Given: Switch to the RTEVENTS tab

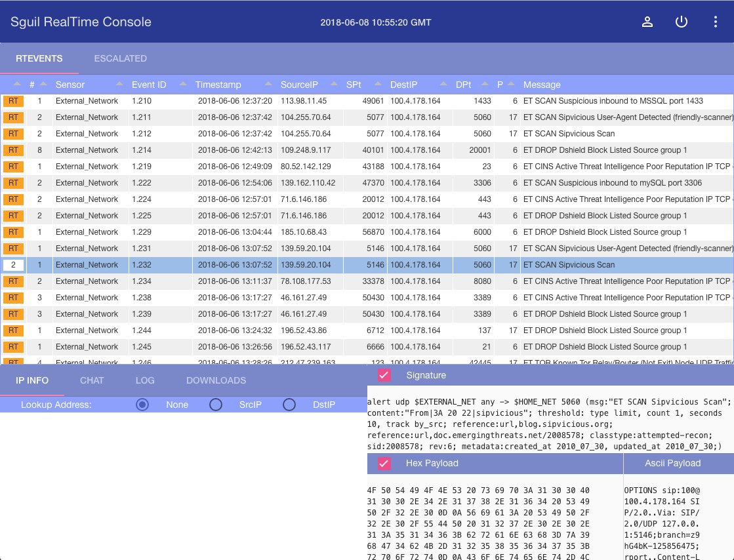Looking at the screenshot, I should [x=39, y=58].
